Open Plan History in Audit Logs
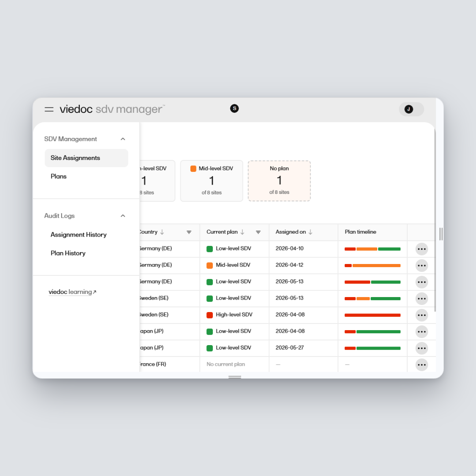Screen dimensions: 476x476 (68, 253)
